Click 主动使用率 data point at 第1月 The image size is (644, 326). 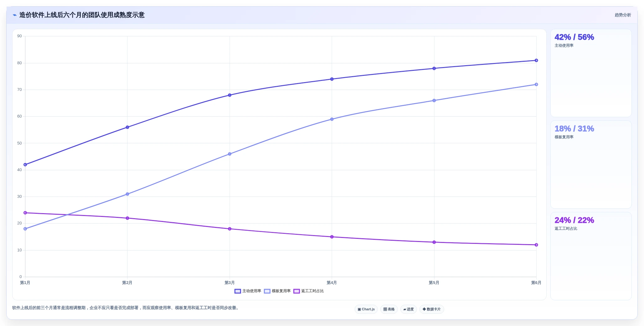25,165
